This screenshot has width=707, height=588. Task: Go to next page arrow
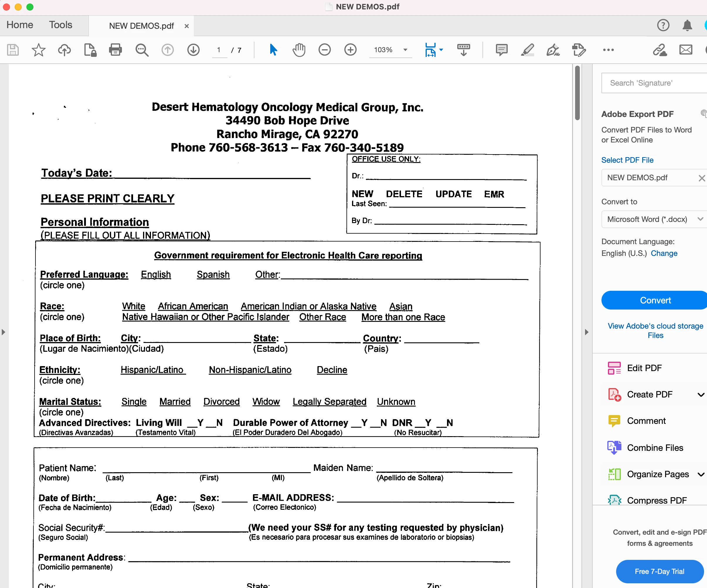click(193, 50)
